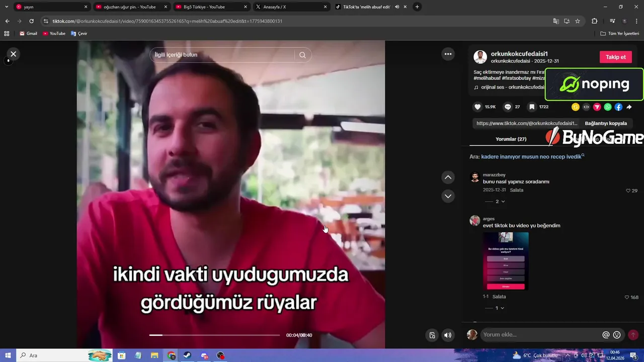Get the embed code icon
This screenshot has width=644, height=362.
[586, 107]
